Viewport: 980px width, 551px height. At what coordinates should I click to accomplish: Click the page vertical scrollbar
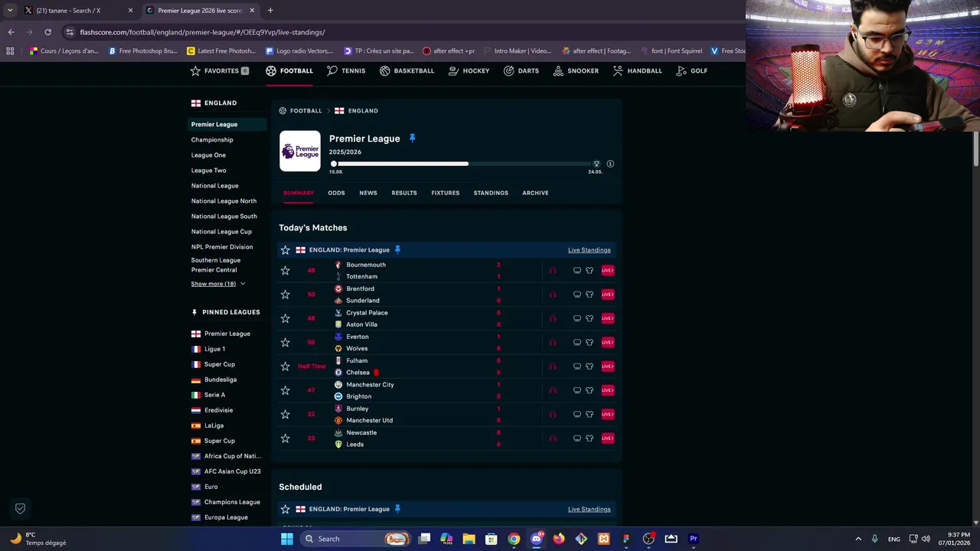(975, 149)
